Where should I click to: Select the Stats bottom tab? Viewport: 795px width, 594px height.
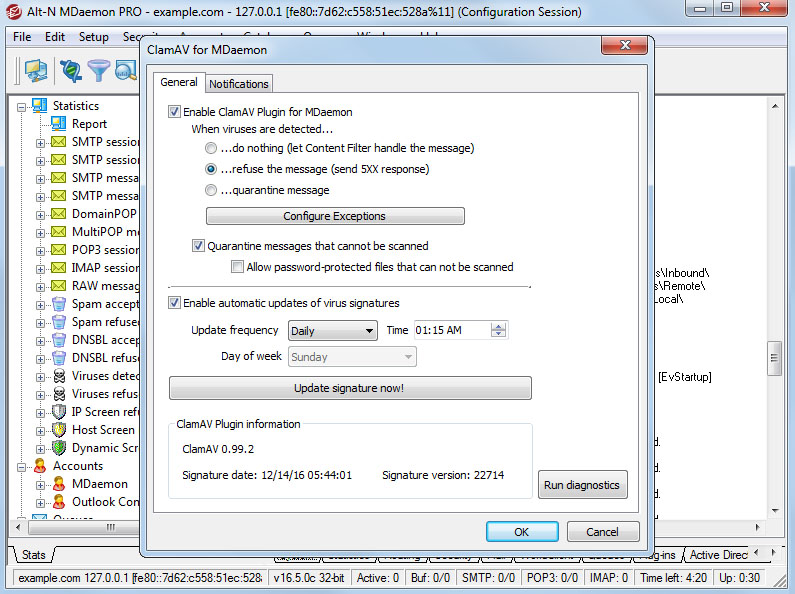pyautogui.click(x=33, y=555)
